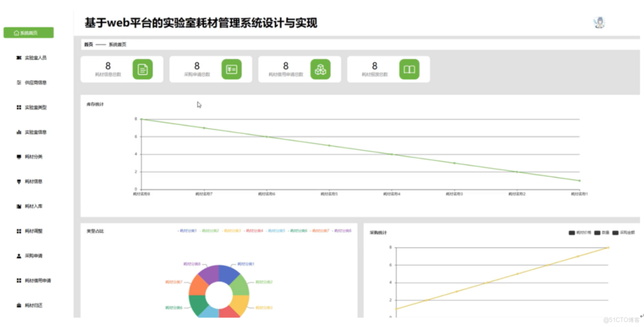Click the green document icon on 耗材信息总数 card
Image resolution: width=644 pixels, height=327 pixels.
[143, 69]
